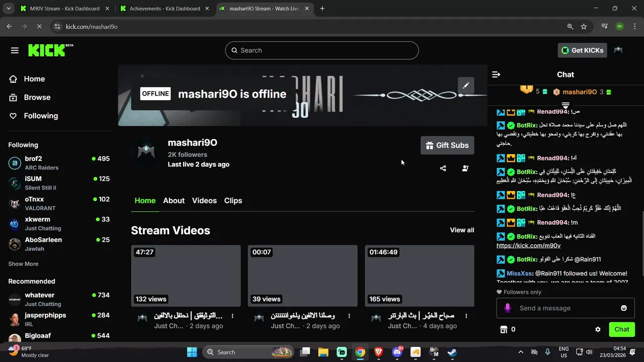Click the follow user icon next to share
The image size is (644, 362).
click(465, 168)
